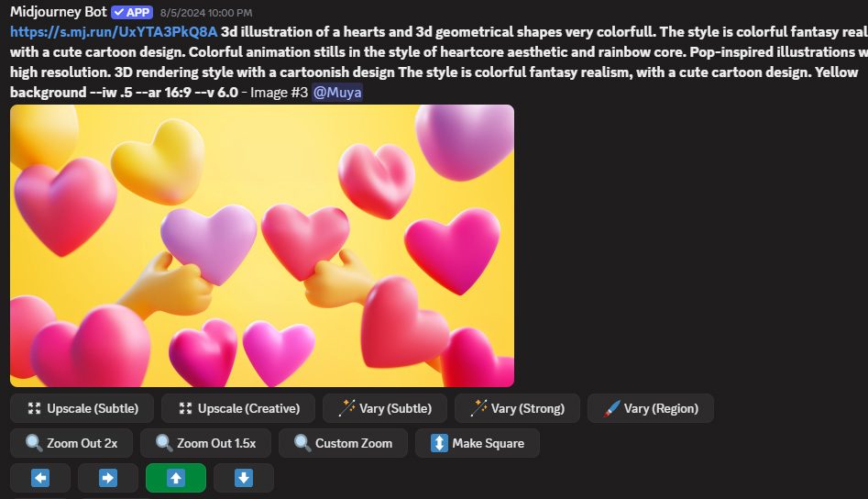The height and width of the screenshot is (499, 868).
Task: Pan image up with green up arrow
Action: 176,478
